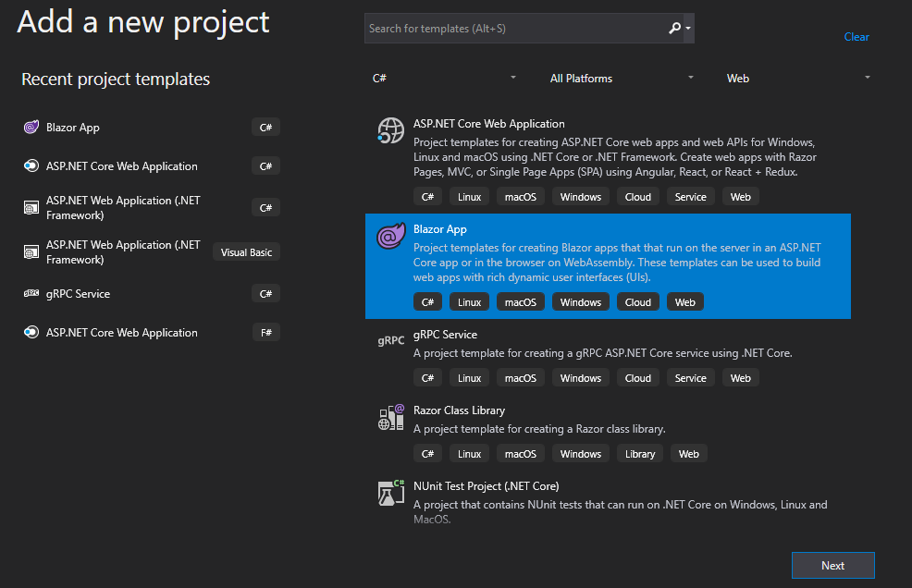Click the Blazor App icon in recent templates

coord(31,127)
